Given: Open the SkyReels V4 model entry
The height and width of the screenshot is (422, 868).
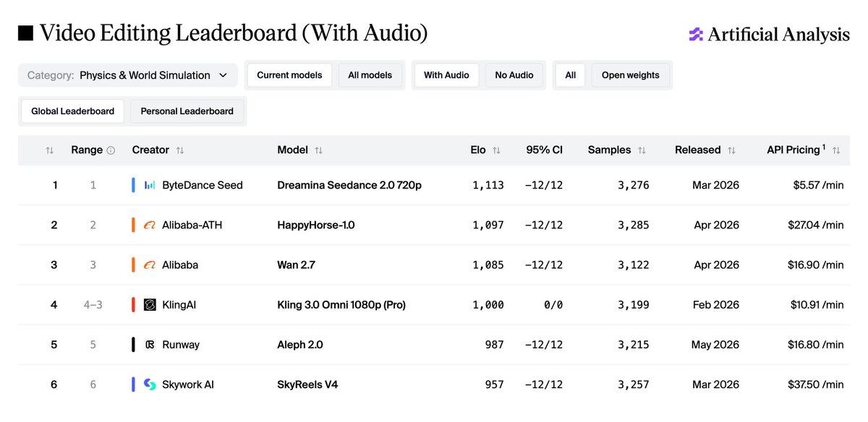Looking at the screenshot, I should pos(307,384).
